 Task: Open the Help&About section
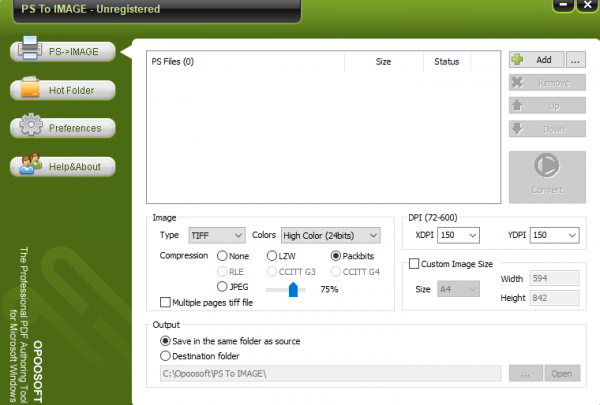tap(63, 167)
